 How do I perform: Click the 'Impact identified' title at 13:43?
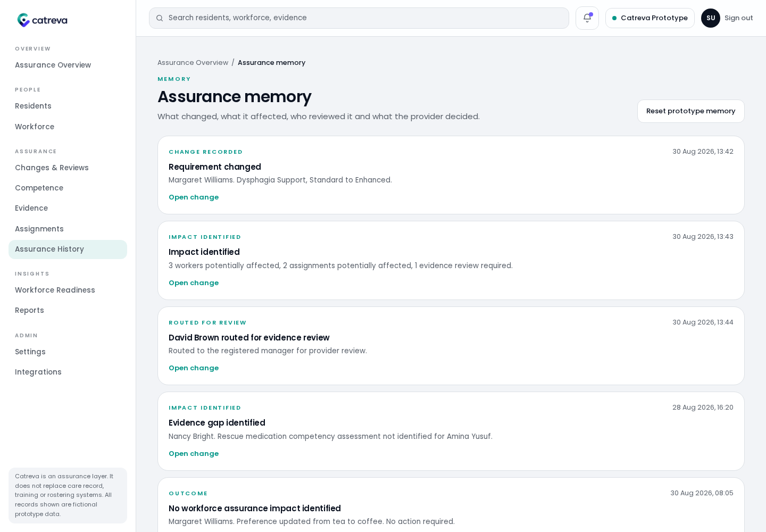pos(204,252)
